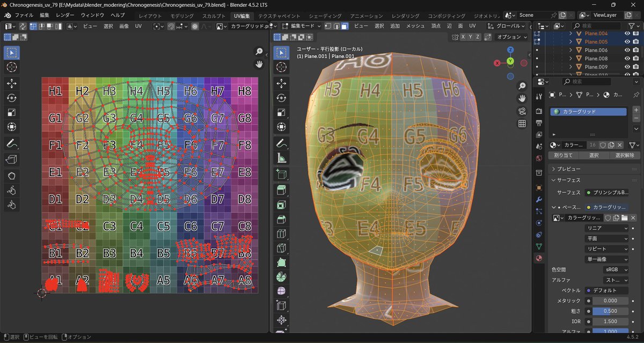The width and height of the screenshot is (644, 343).
Task: Open the リニア interpolation dropdown
Action: pos(606,228)
